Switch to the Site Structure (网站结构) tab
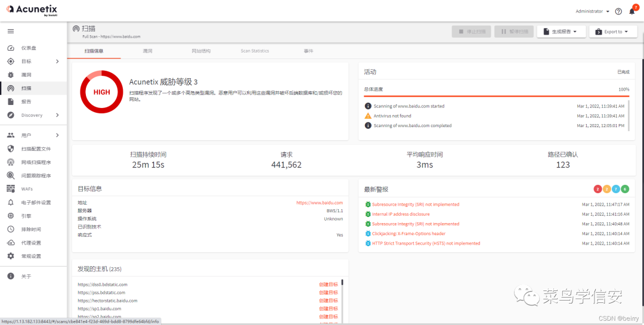Viewport: 644px width, 325px height. pos(202,51)
